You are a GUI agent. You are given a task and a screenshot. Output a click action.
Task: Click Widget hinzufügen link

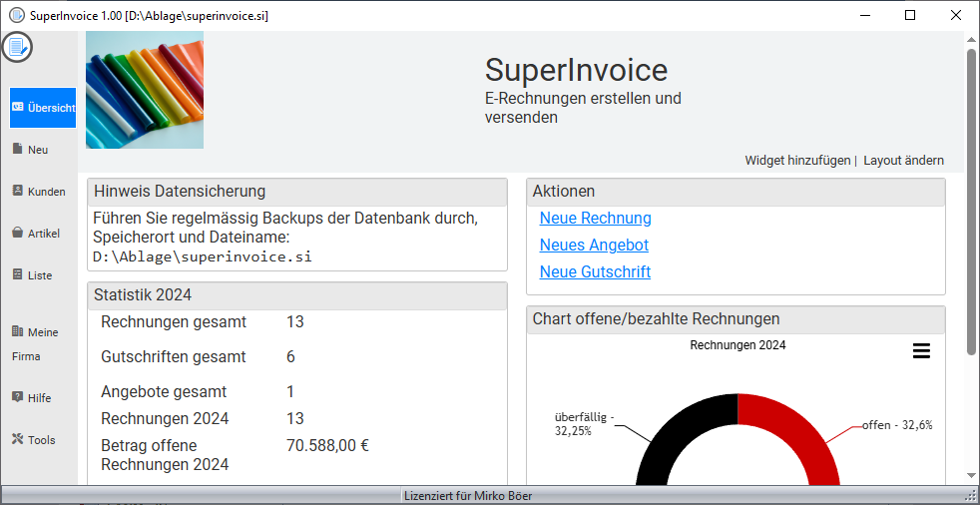point(797,160)
